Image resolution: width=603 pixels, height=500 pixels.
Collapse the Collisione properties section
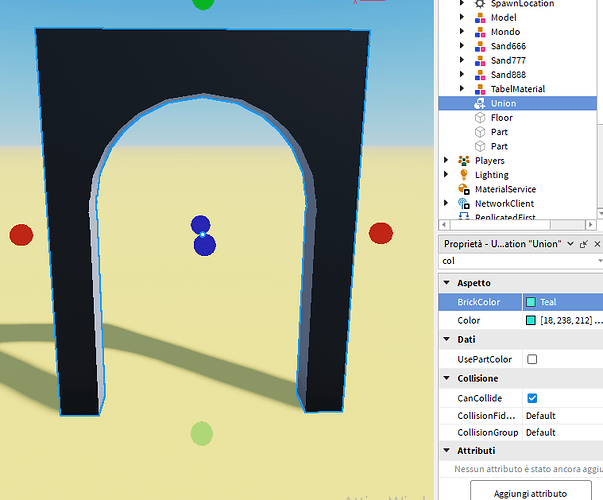pyautogui.click(x=446, y=378)
